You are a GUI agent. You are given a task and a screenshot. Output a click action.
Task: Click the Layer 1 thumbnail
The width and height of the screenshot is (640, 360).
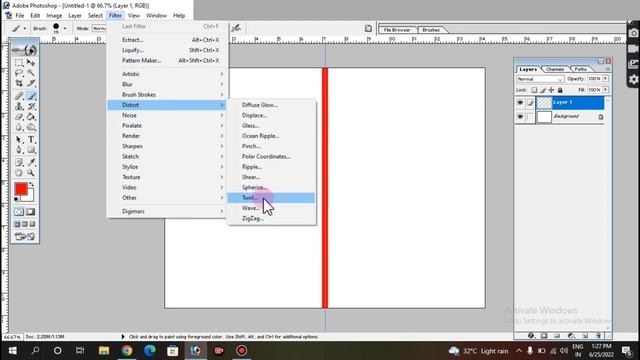coord(544,103)
